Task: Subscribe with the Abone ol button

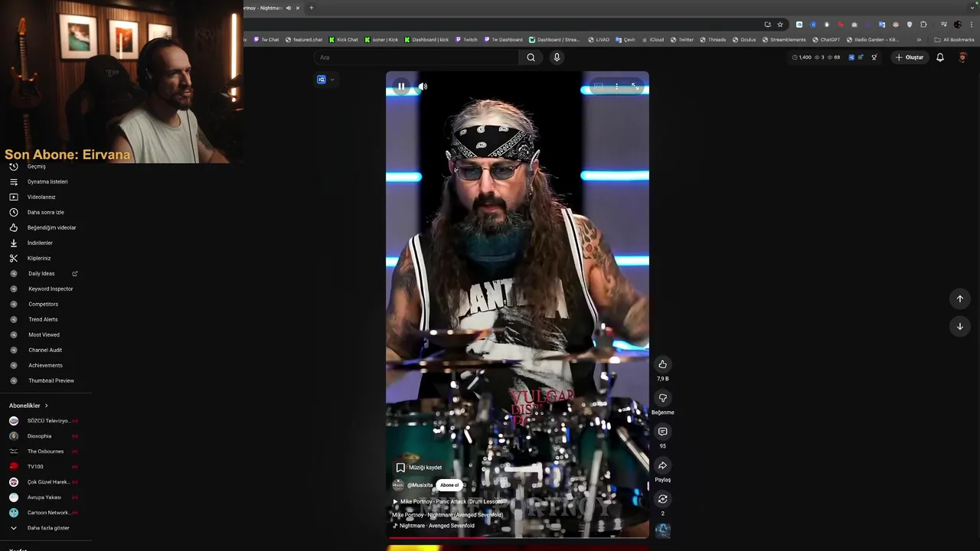Action: point(449,485)
